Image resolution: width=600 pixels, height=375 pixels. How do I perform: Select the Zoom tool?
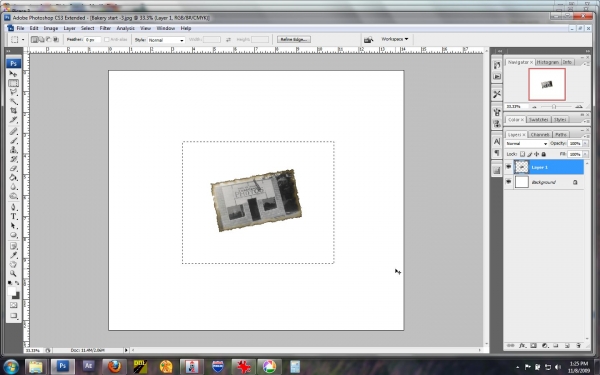tap(13, 274)
